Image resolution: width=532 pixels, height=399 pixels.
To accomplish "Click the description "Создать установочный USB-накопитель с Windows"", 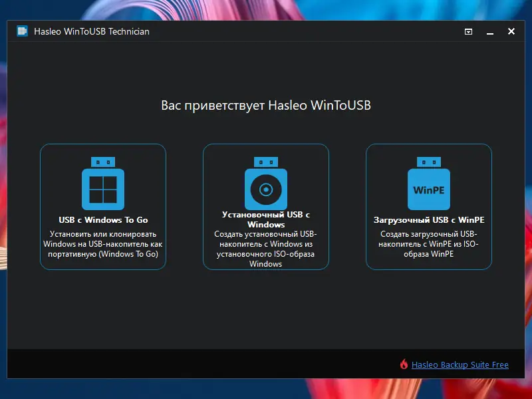I will (x=265, y=249).
